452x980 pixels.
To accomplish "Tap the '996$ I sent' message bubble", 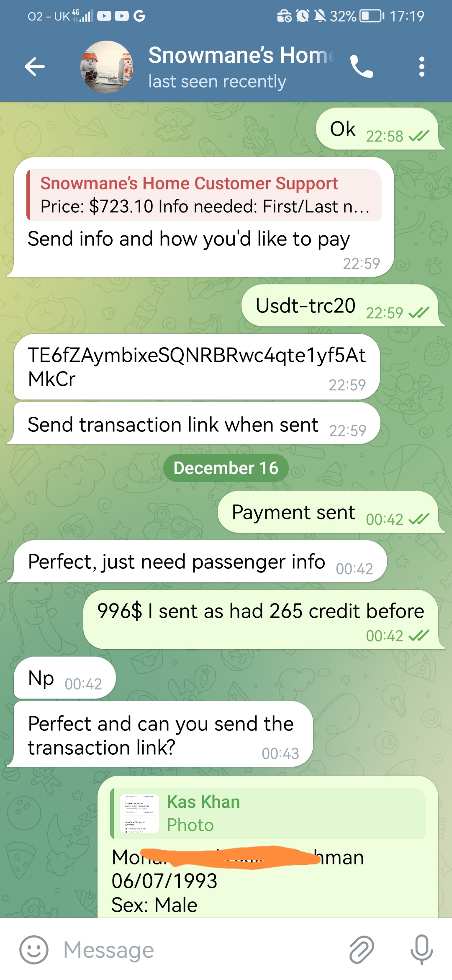I will pyautogui.click(x=261, y=619).
